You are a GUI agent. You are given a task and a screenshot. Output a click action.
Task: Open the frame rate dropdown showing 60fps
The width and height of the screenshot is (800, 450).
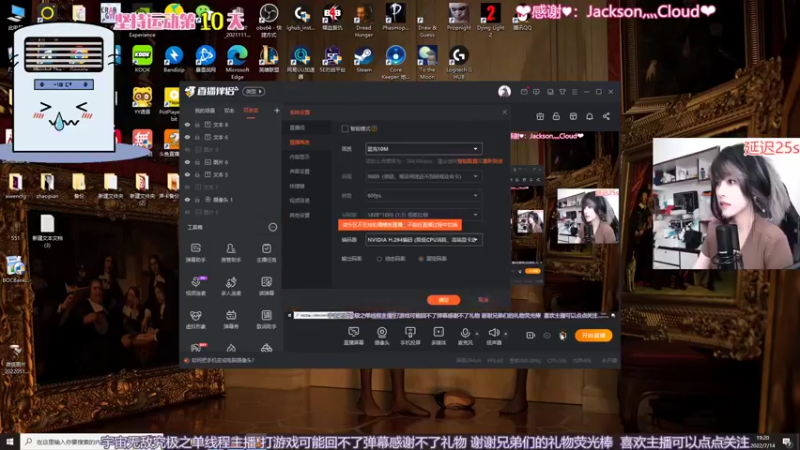423,195
